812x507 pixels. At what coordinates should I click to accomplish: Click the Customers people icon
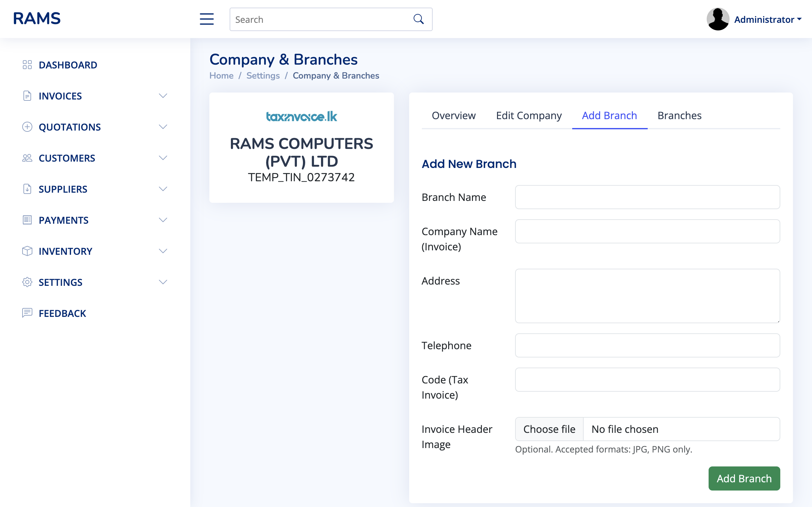pos(27,157)
